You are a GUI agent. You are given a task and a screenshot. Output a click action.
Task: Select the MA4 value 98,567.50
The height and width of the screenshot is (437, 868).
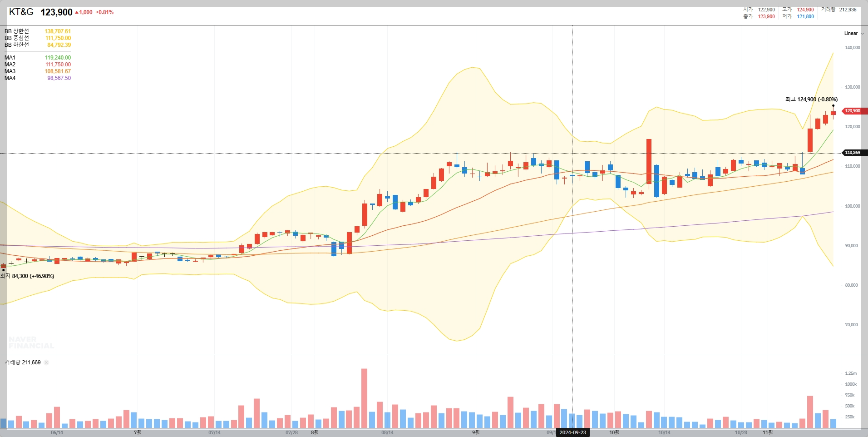(x=59, y=78)
